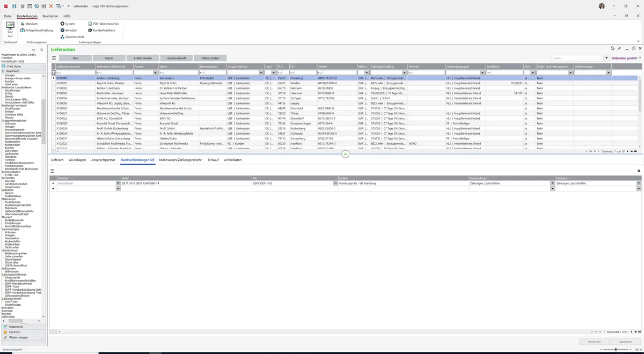
Task: Click the lookup button beside BIC field
Action: point(335,183)
